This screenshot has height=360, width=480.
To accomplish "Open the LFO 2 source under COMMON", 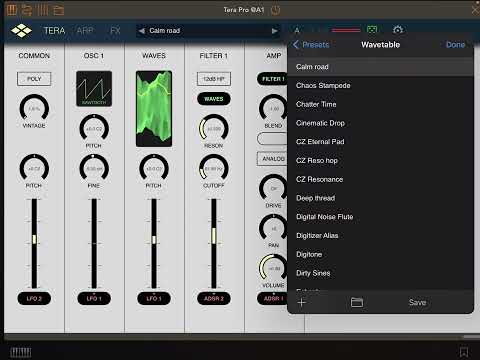I will [34, 298].
